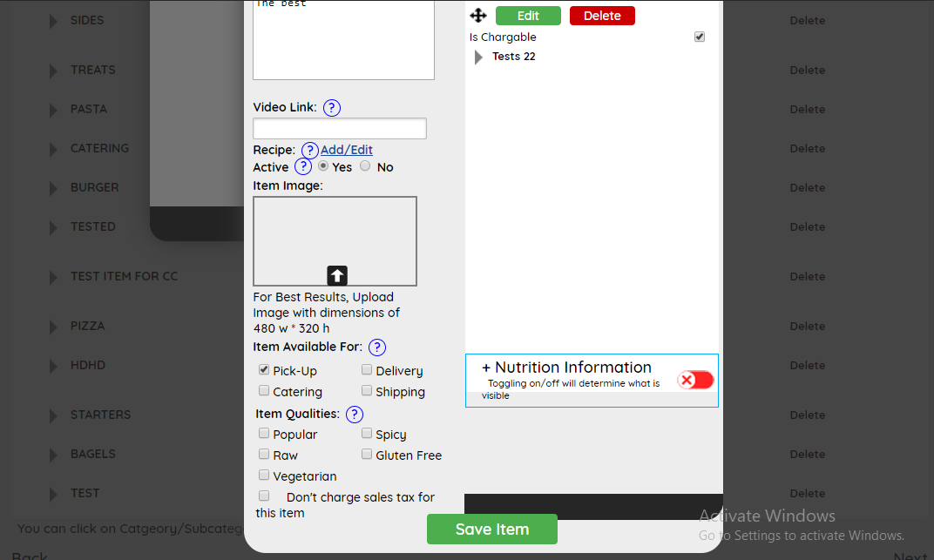Click the help icon beside Video Link
The height and width of the screenshot is (560, 934).
[x=332, y=108]
